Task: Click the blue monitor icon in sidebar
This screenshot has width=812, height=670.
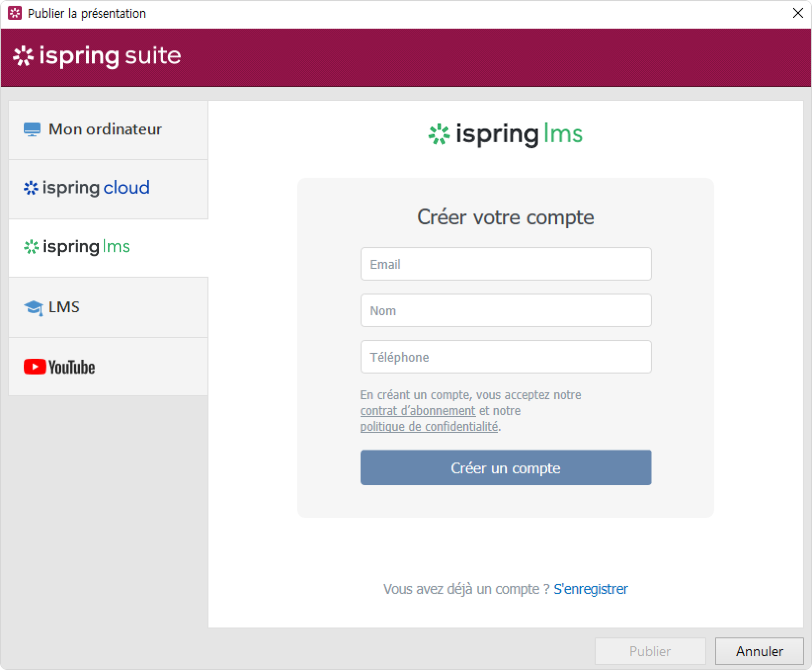Action: pyautogui.click(x=32, y=129)
